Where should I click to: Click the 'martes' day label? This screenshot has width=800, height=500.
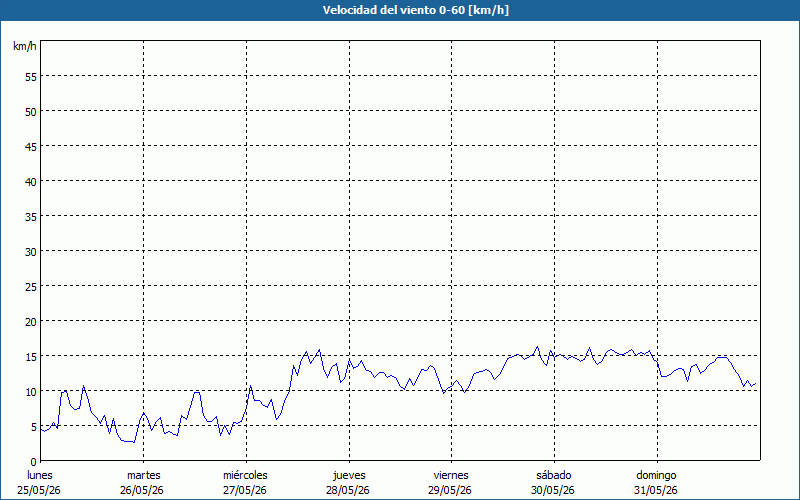(144, 475)
